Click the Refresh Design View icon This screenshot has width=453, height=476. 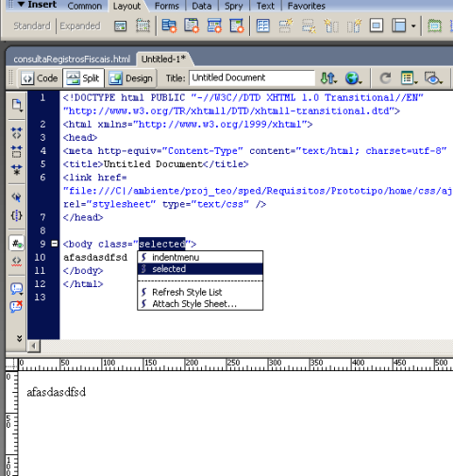click(x=385, y=77)
